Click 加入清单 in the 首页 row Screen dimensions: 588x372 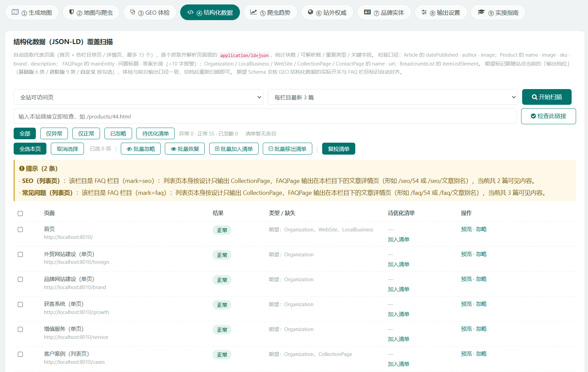click(x=398, y=240)
